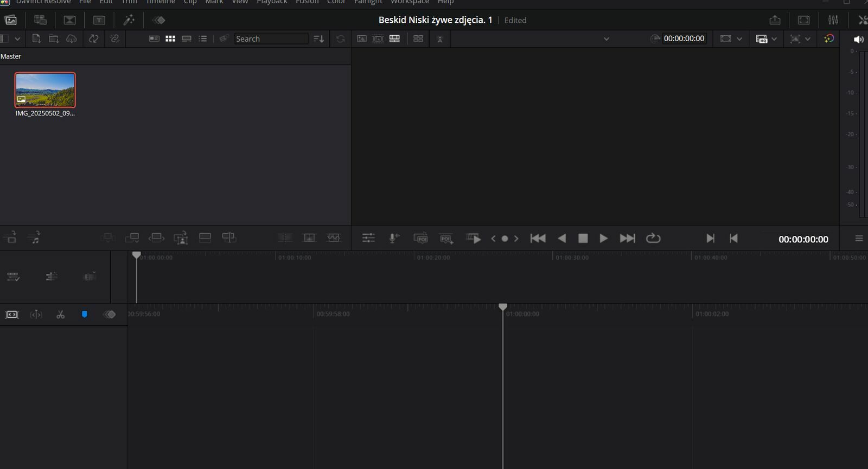Open the audio mixer sliders icon
868x469 pixels.
click(x=833, y=20)
